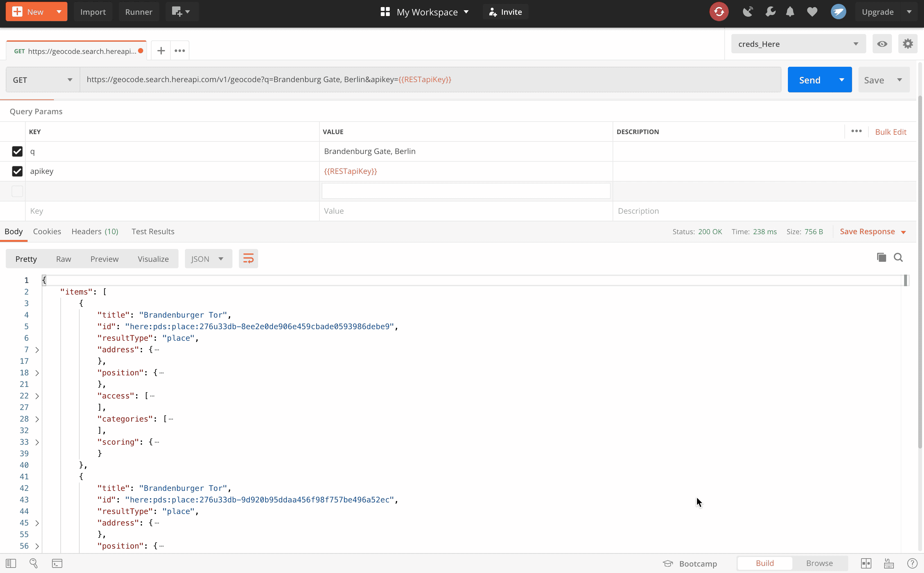Viewport: 924px width, 573px height.
Task: Click the Upgrade button
Action: coord(877,12)
